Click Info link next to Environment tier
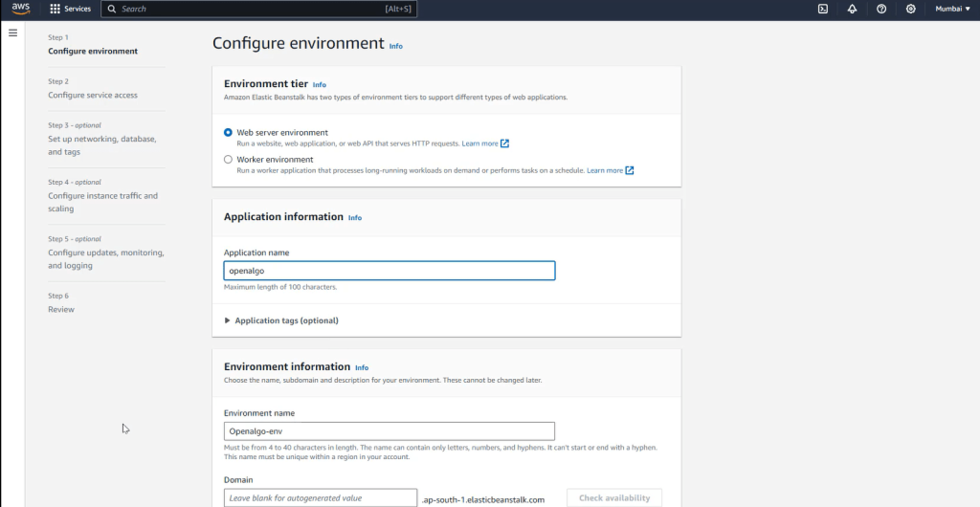980x507 pixels. click(x=320, y=85)
